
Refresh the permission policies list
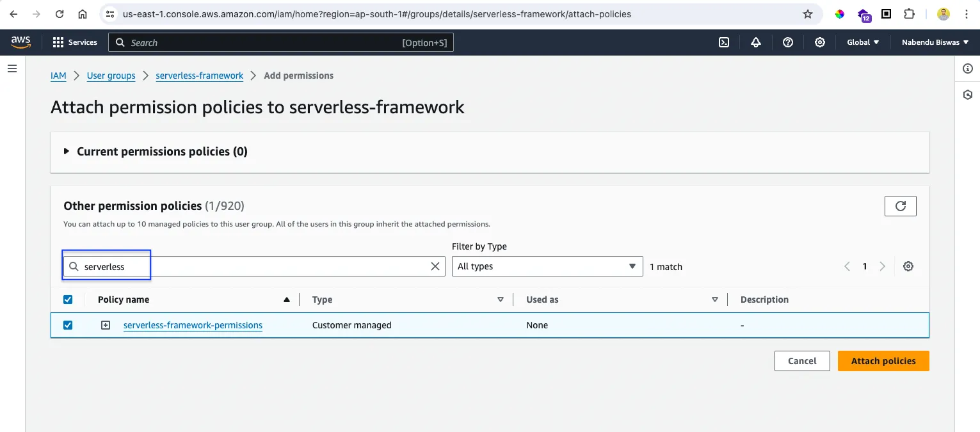(901, 206)
